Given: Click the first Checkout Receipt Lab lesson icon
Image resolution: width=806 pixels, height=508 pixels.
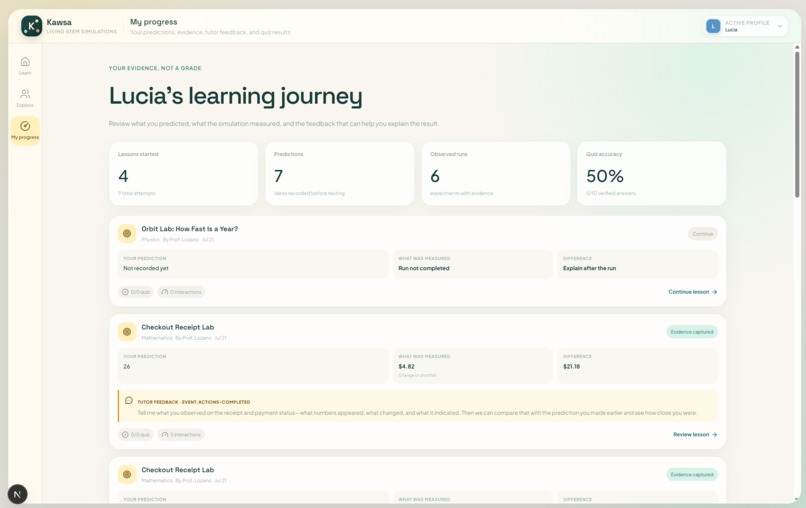Looking at the screenshot, I should tap(127, 332).
